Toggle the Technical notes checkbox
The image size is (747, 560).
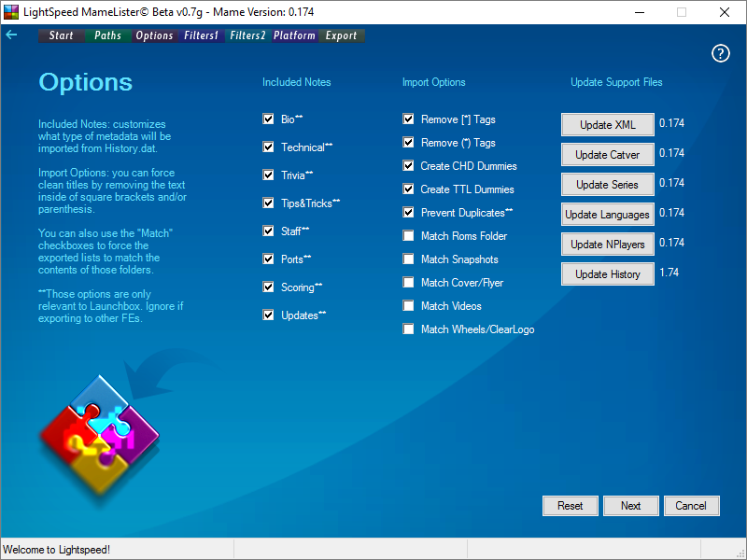(x=268, y=147)
